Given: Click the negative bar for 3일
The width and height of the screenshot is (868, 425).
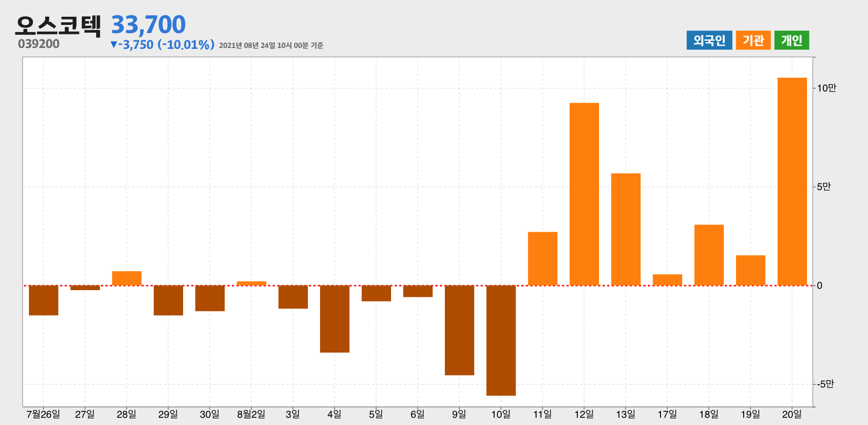Looking at the screenshot, I should point(293,297).
